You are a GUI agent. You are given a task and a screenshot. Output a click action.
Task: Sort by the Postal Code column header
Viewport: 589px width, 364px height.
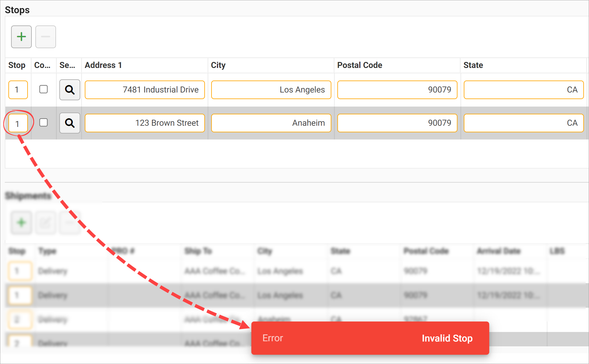(360, 65)
